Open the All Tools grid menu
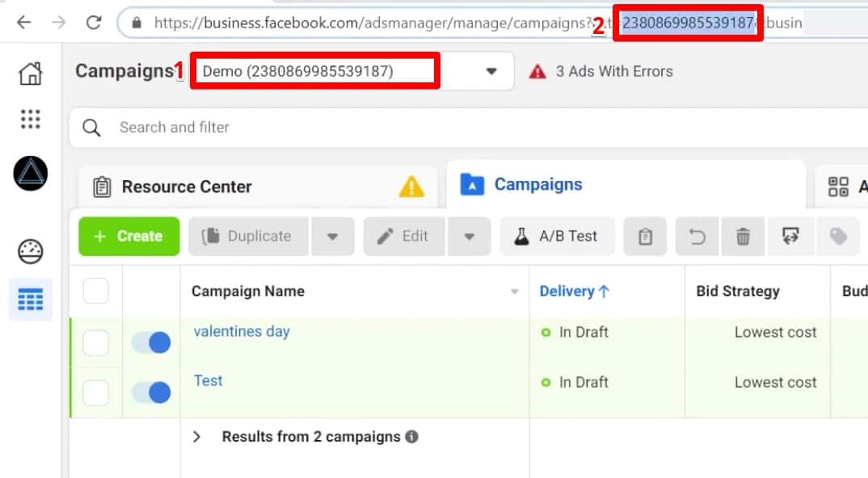Viewport: 868px width, 478px height. coord(30,119)
